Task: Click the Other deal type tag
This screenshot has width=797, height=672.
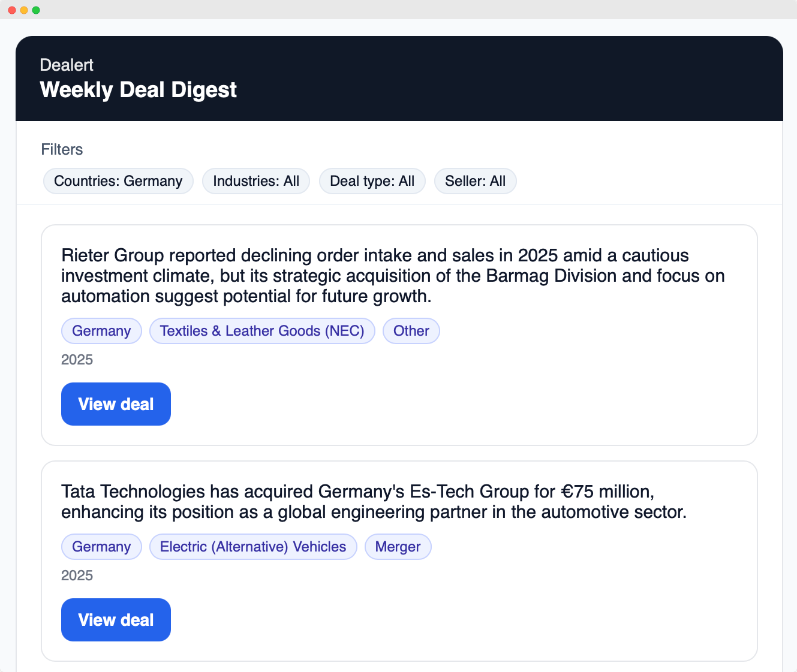Action: (x=411, y=331)
